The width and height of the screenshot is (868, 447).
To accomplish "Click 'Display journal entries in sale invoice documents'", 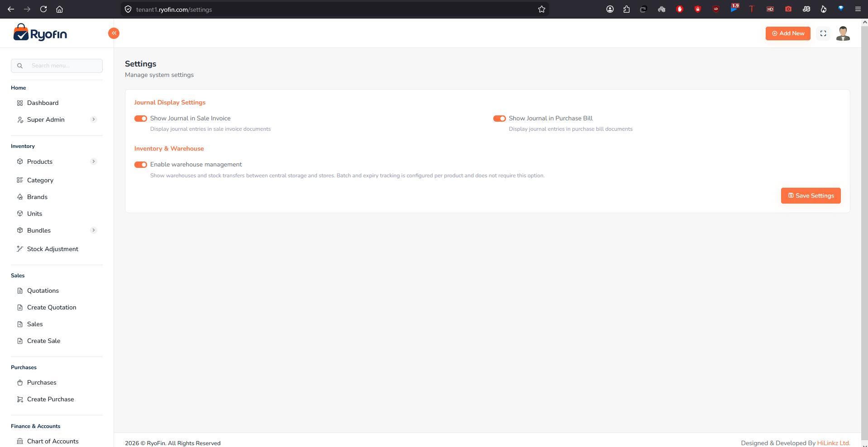I will point(210,129).
